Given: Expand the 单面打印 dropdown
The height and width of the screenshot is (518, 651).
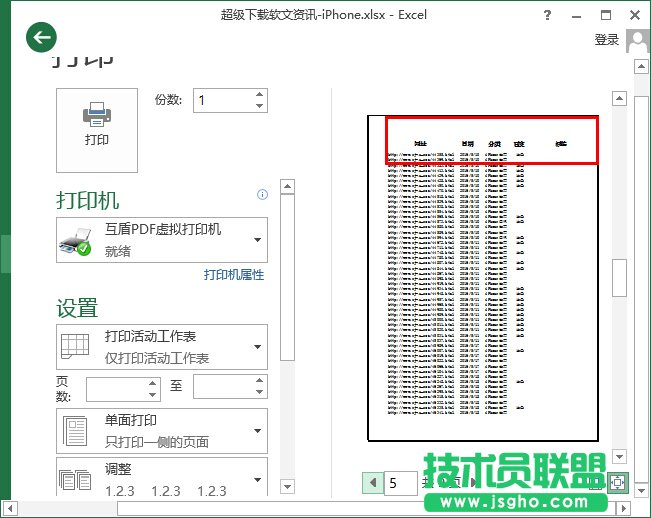Looking at the screenshot, I should [x=258, y=431].
